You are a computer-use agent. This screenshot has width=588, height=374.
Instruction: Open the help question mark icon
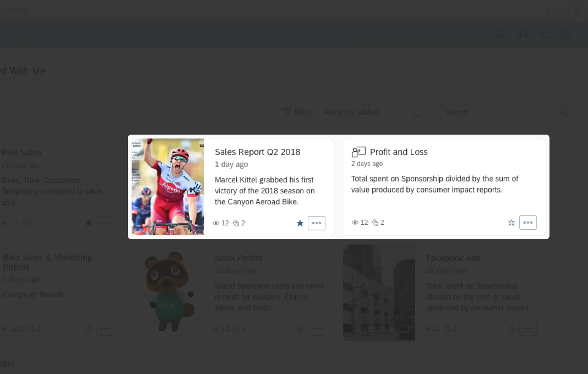[x=566, y=34]
